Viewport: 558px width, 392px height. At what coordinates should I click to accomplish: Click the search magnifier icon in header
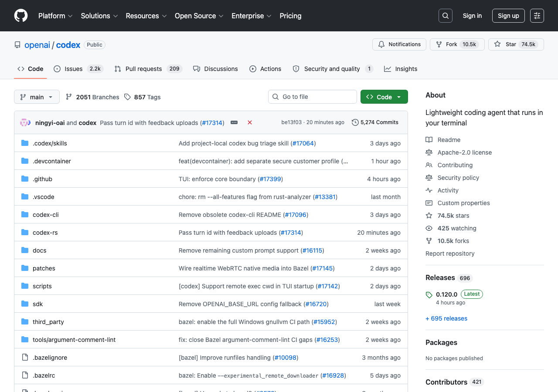click(446, 16)
